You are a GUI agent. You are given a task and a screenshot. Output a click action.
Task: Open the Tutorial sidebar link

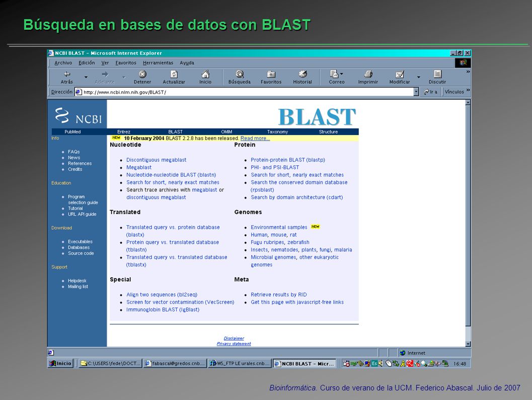(x=75, y=208)
